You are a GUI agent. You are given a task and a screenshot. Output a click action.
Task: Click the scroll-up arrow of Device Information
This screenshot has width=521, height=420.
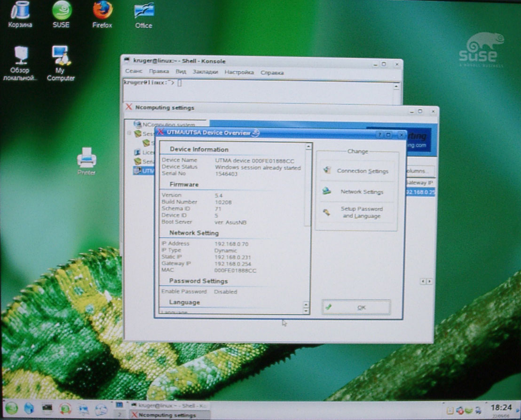pyautogui.click(x=308, y=147)
